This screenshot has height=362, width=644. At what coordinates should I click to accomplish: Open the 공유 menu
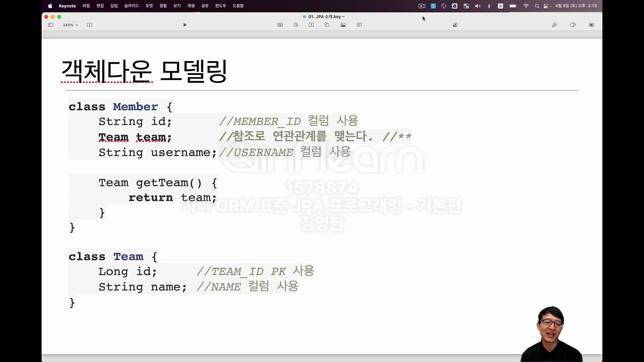pyautogui.click(x=205, y=6)
